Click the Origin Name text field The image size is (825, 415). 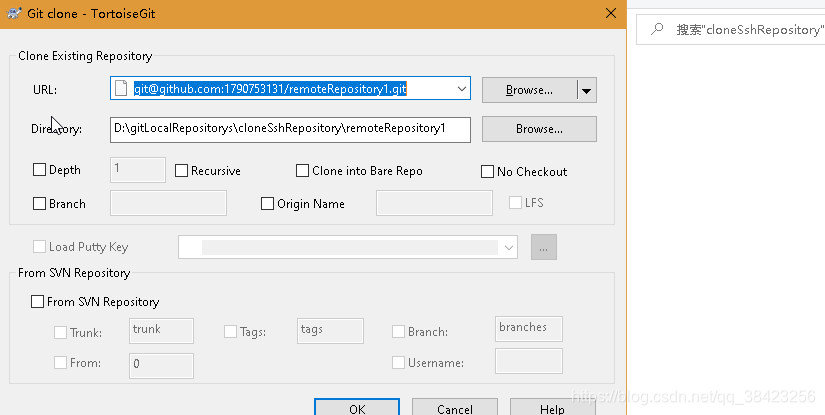[434, 203]
